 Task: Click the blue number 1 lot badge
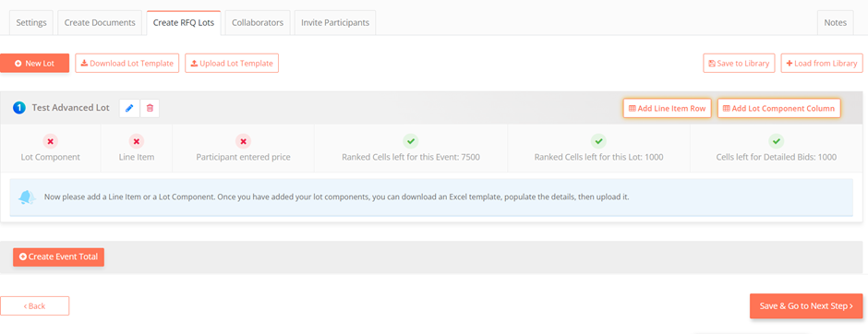click(x=19, y=108)
